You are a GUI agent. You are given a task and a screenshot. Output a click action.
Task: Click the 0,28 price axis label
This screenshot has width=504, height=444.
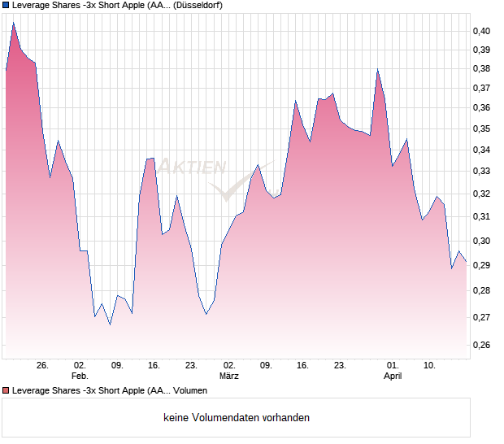(481, 290)
